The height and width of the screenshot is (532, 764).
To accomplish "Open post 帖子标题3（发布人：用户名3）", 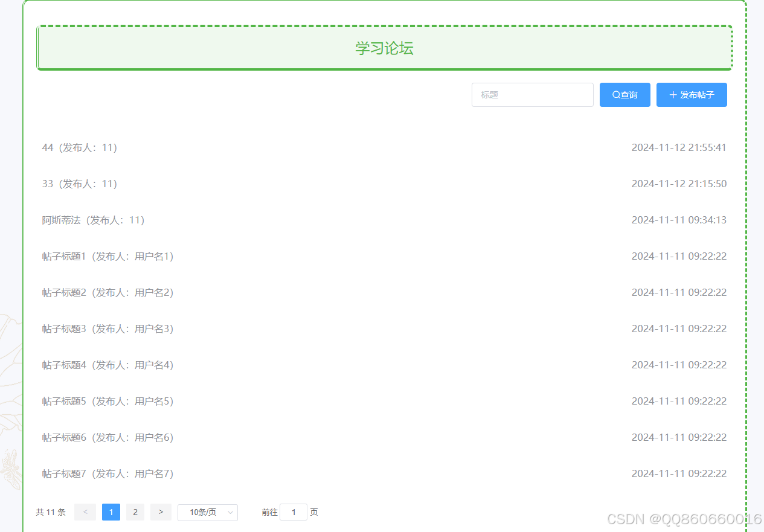I will click(108, 328).
